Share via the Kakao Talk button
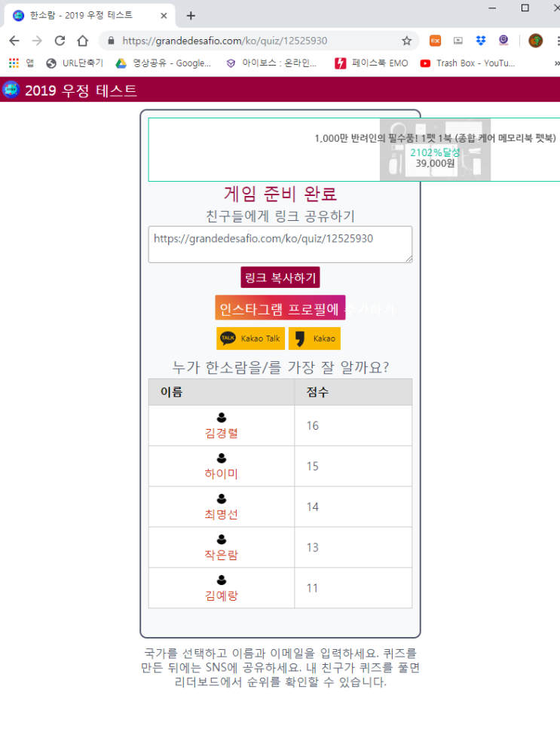The width and height of the screenshot is (560, 729). [x=250, y=338]
